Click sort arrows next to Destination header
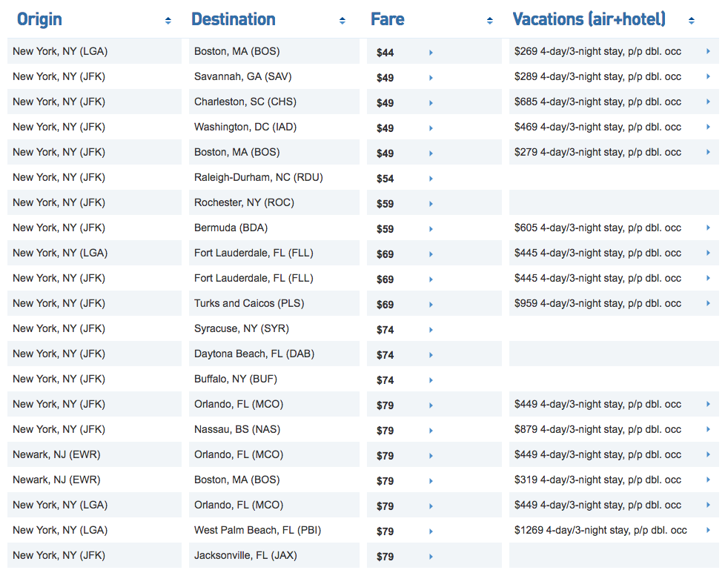Viewport: 728px width, 570px height. click(x=342, y=21)
